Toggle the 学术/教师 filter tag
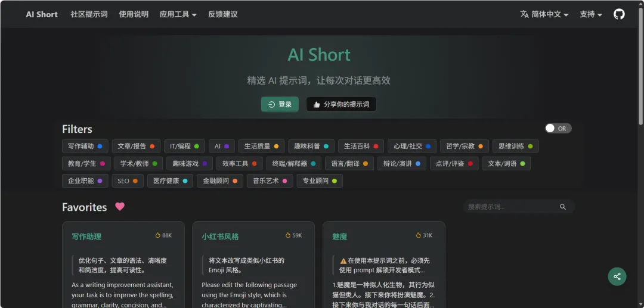The height and width of the screenshot is (308, 644). coord(138,164)
